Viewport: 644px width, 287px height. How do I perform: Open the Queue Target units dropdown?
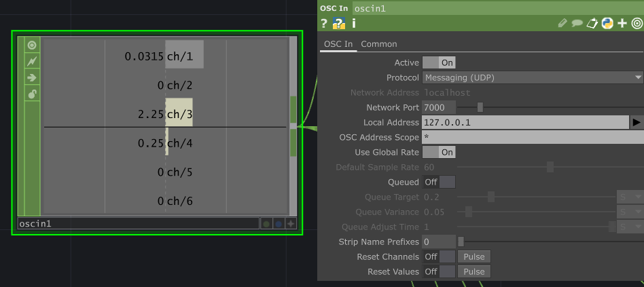630,197
